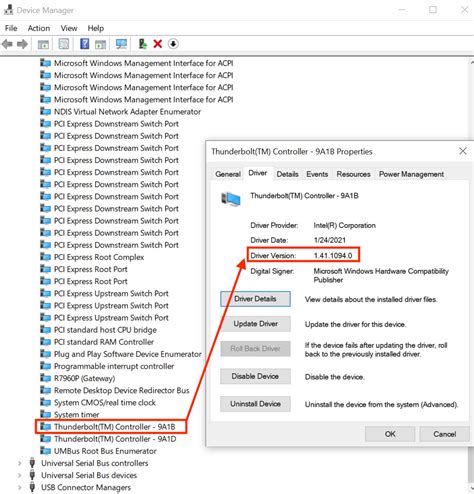Select Thunderbolt(TM) Controller - 9A1D entry
474x494 pixels.
[115, 439]
